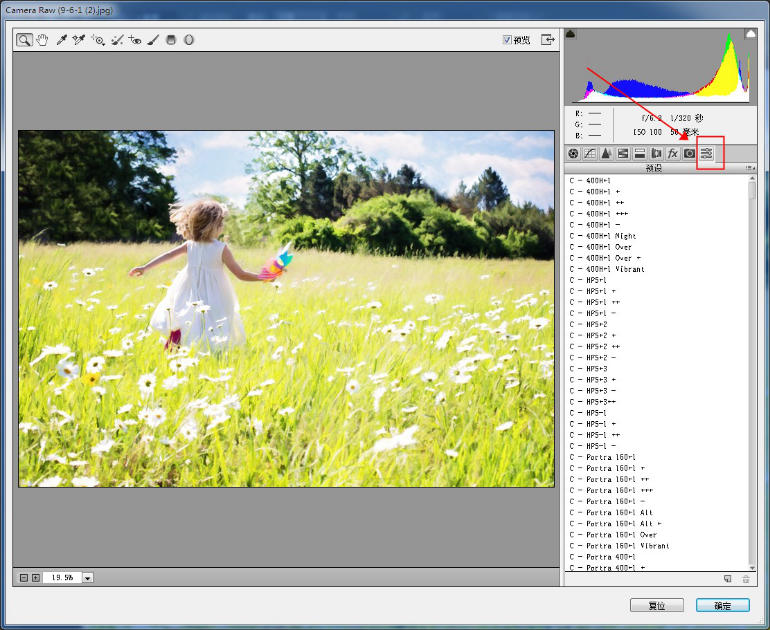Select the Radial Filter tool
The image size is (770, 630).
coord(188,40)
